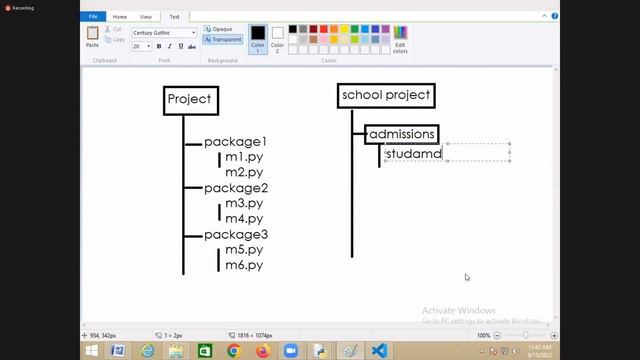Pick the brown color swatch
This screenshot has width=640, height=360.
coord(313,40)
